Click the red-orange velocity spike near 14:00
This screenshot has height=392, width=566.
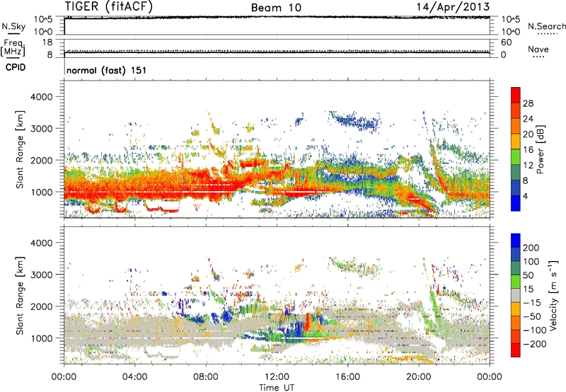[307, 323]
